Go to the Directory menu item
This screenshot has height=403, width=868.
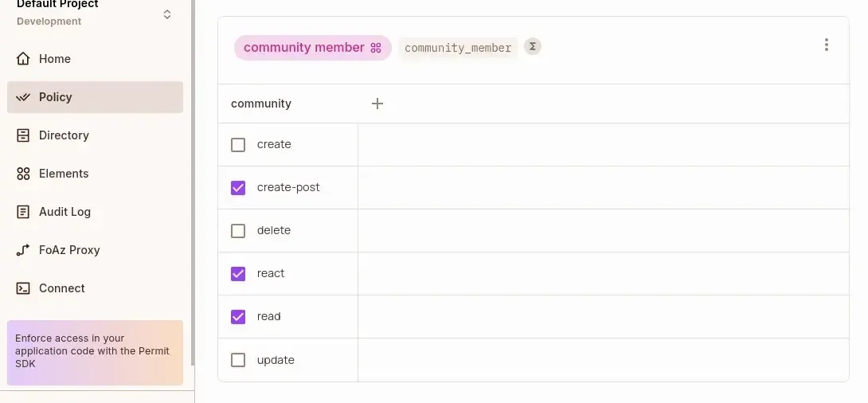64,135
